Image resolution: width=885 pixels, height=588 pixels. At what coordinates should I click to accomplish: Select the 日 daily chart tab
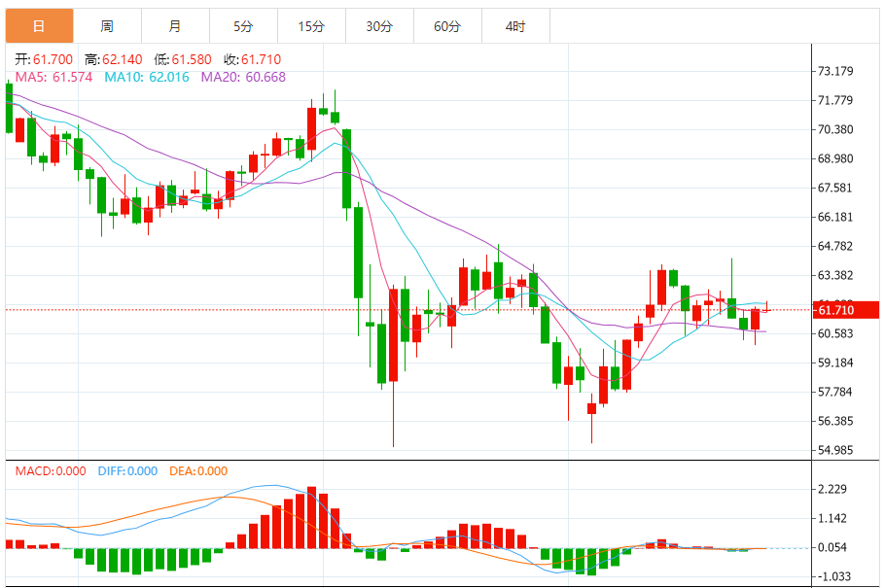pos(40,26)
